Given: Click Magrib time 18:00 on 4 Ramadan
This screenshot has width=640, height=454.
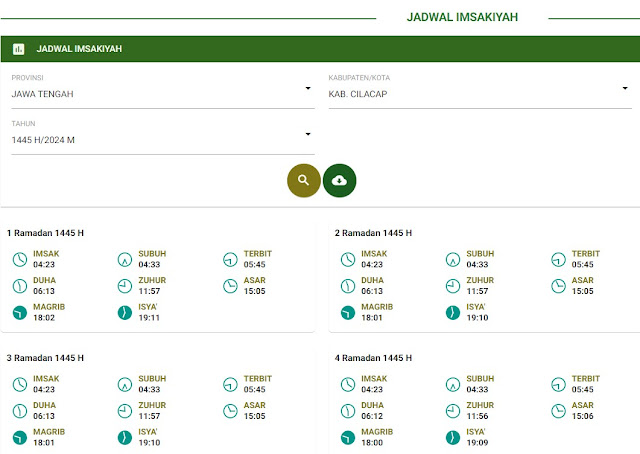Looking at the screenshot, I should [372, 443].
